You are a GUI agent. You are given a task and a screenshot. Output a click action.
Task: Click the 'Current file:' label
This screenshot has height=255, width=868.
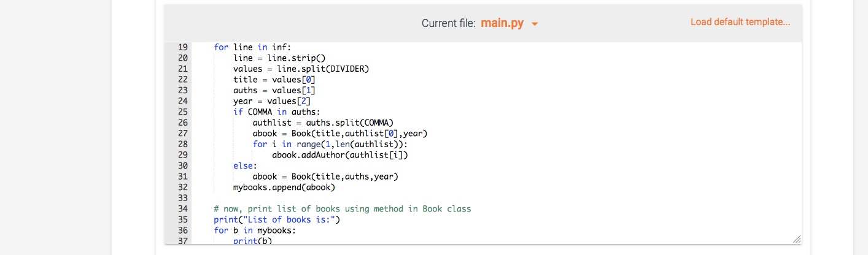[x=449, y=23]
